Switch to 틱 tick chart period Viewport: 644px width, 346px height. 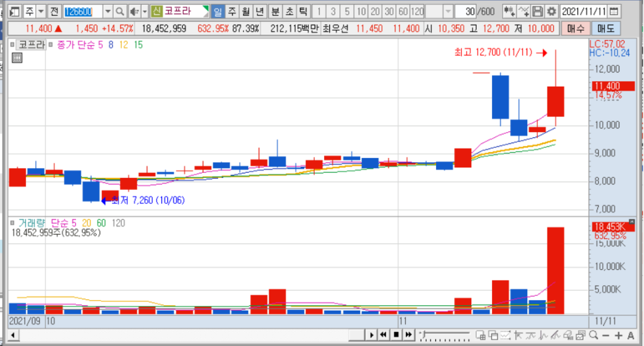point(303,11)
